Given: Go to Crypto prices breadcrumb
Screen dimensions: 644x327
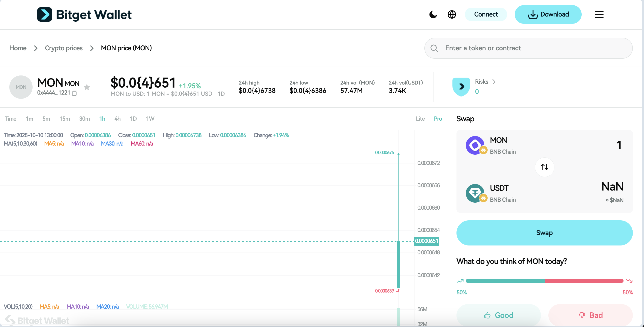Looking at the screenshot, I should 64,48.
